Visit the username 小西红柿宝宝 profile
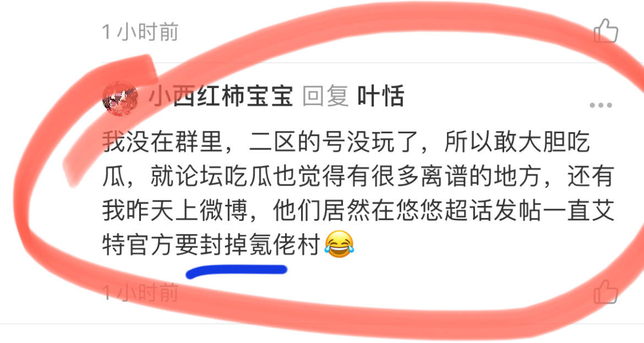The height and width of the screenshot is (343, 644). 221,96
